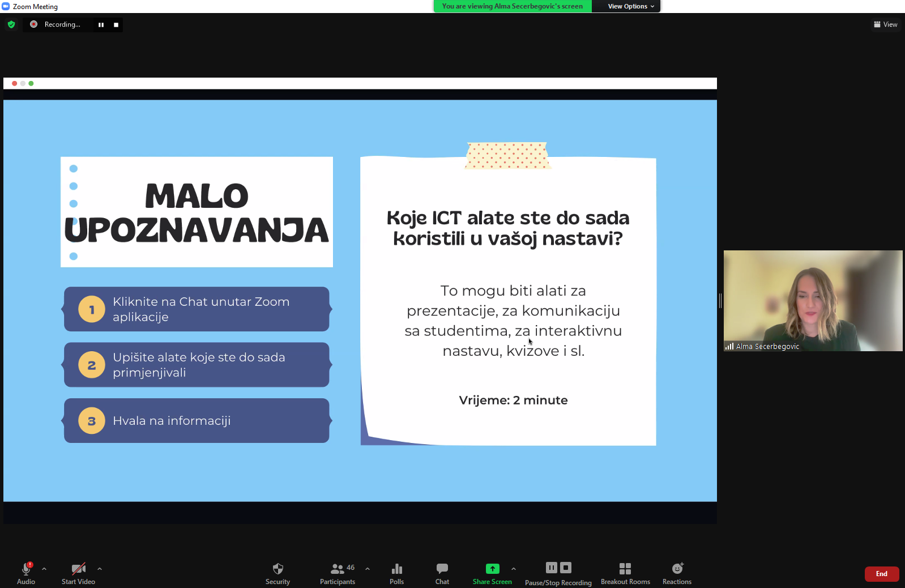
Task: Expand Share Screen options arrow
Action: pyautogui.click(x=514, y=569)
